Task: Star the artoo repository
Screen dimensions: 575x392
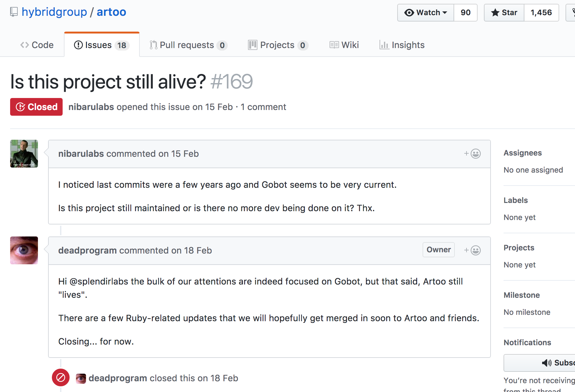Action: click(x=504, y=13)
